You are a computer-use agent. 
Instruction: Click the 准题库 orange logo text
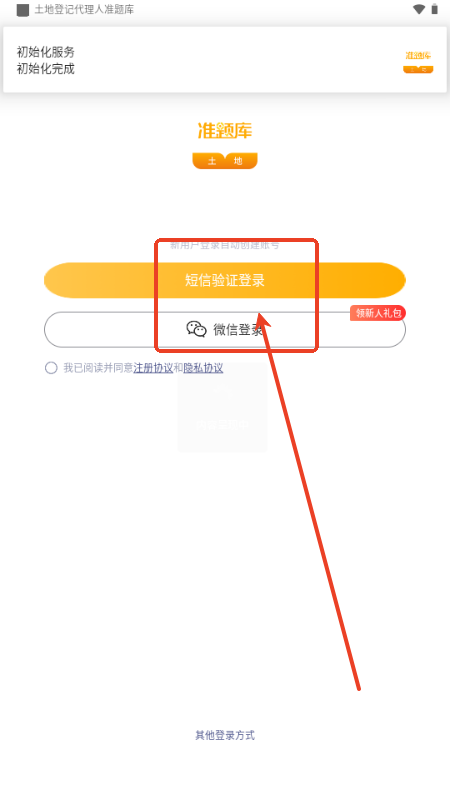(225, 131)
